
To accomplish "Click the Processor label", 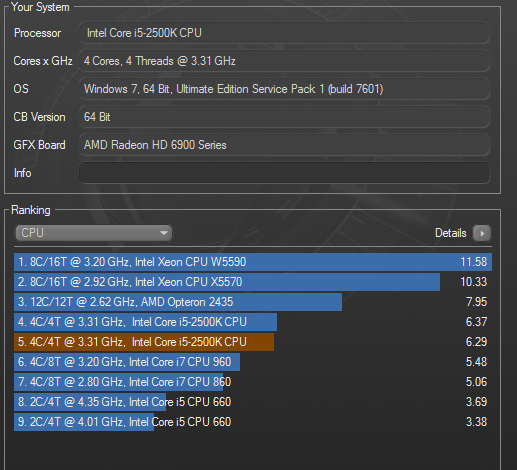I will (37, 33).
